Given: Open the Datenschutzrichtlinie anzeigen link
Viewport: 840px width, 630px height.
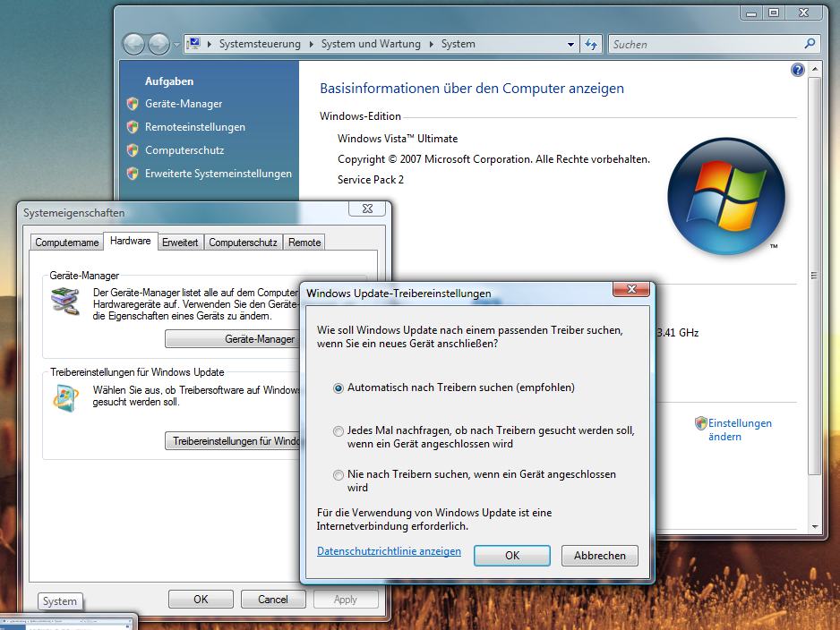Looking at the screenshot, I should click(389, 551).
